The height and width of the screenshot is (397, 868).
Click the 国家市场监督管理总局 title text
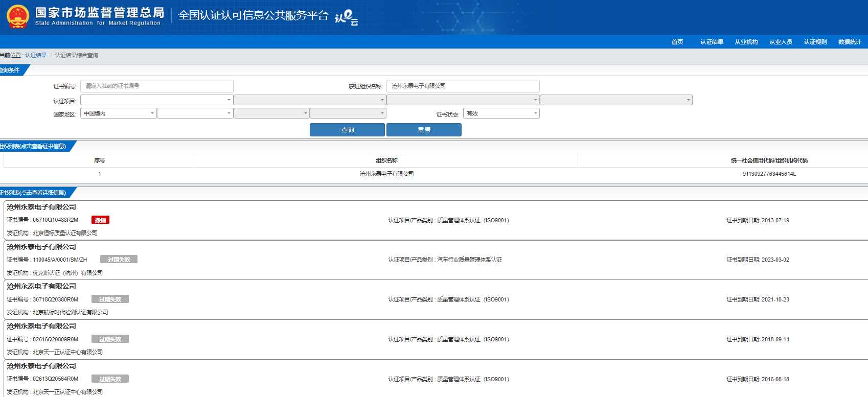coord(100,13)
